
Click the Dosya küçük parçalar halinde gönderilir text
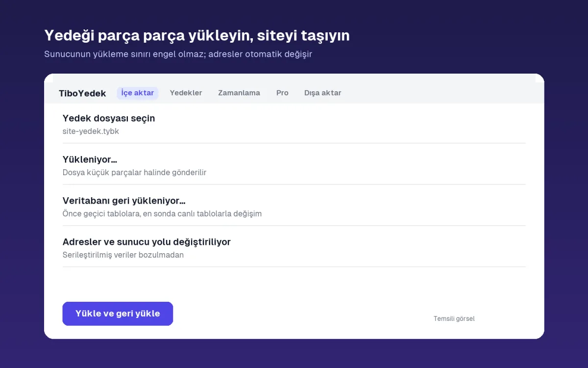click(134, 173)
